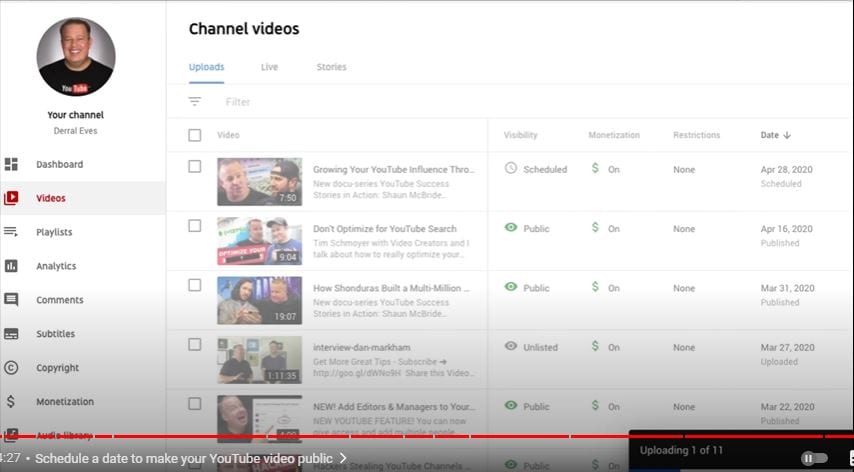
Task: Click dollar sign for Growing Your YouTube Influence
Action: click(595, 168)
